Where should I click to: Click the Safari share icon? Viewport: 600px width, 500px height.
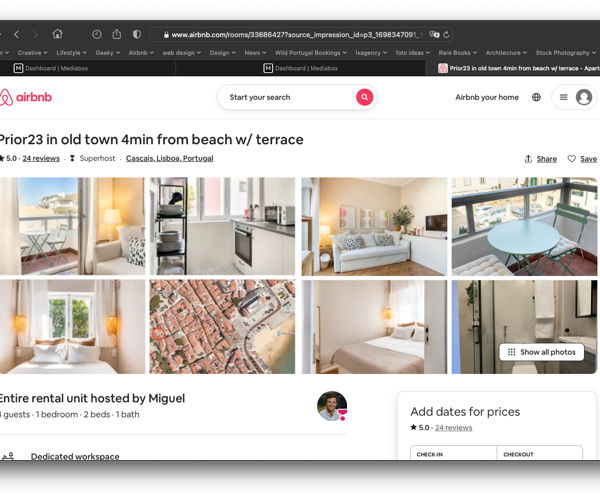117,34
